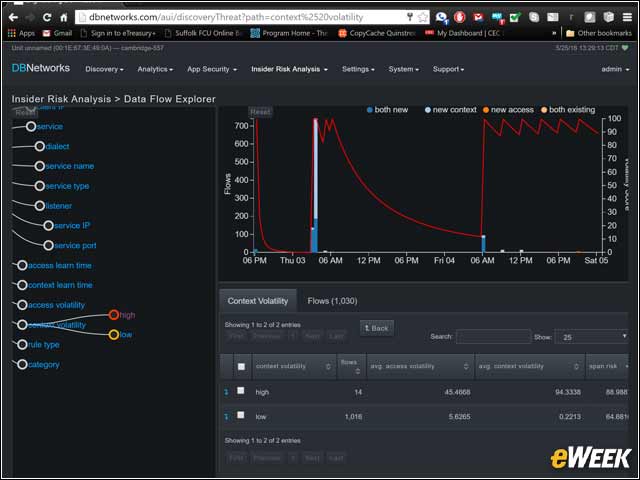Open the My Dashboard CEC bookmark
The width and height of the screenshot is (640, 480).
click(463, 33)
